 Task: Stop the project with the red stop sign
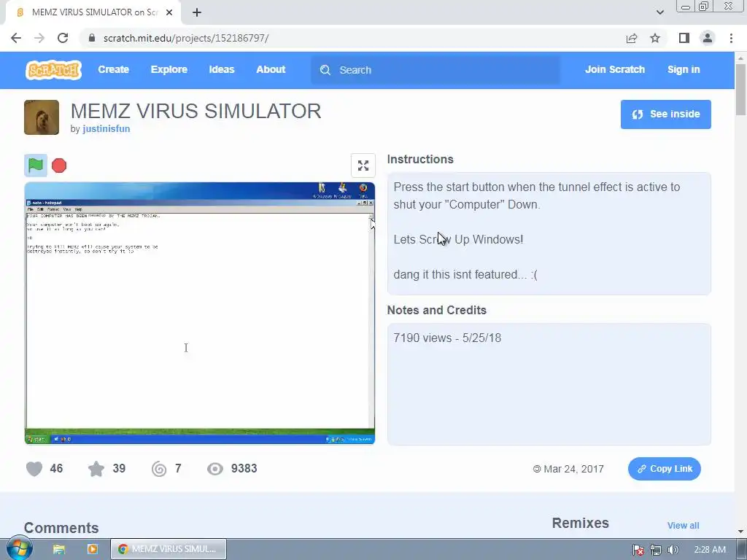tap(59, 166)
